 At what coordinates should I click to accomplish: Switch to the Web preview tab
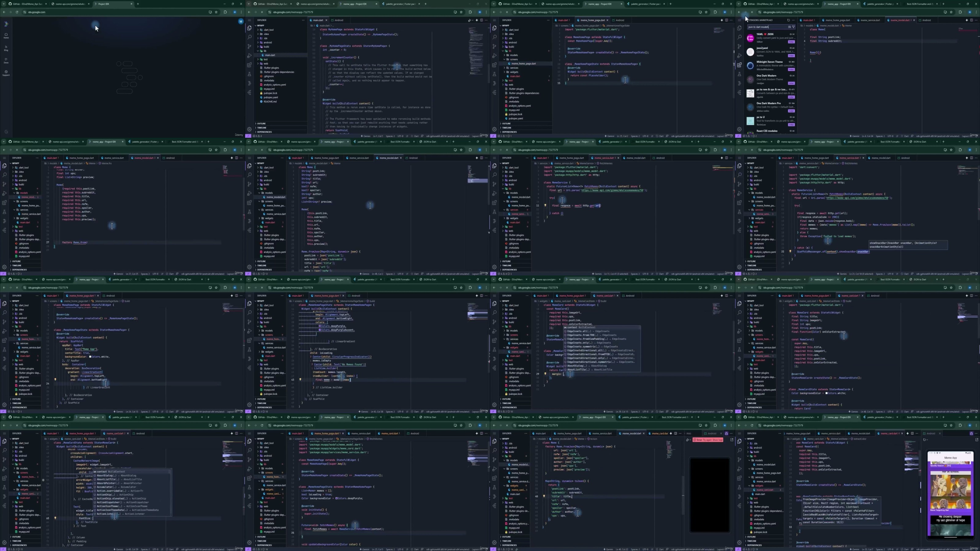pyautogui.click(x=689, y=433)
